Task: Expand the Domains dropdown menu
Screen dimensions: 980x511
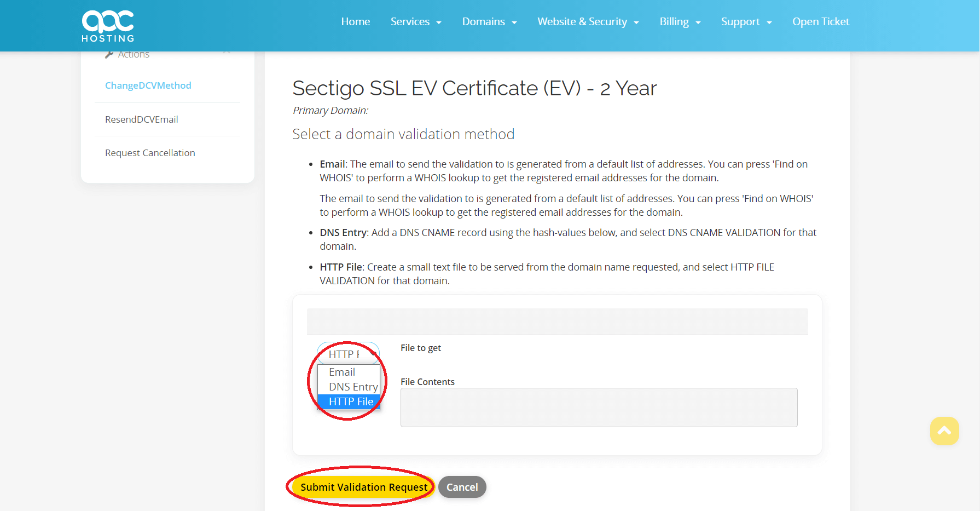Action: click(489, 21)
